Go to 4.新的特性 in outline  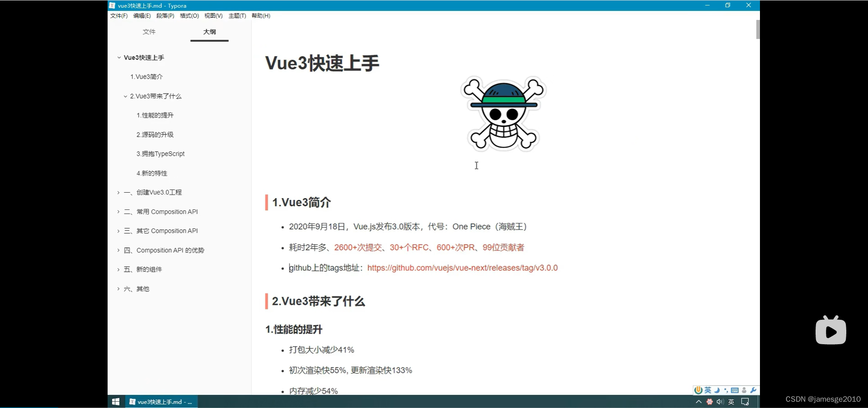click(x=152, y=173)
